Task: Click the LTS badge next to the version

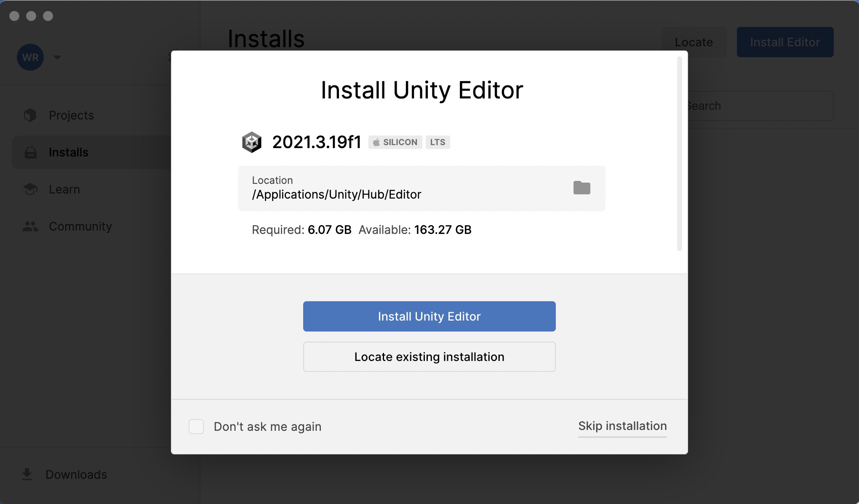Action: [438, 142]
